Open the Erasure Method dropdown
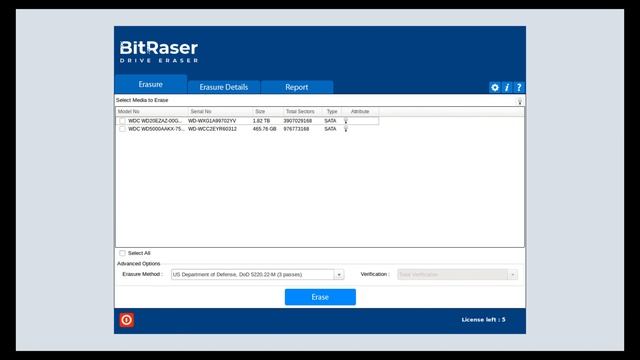Image resolution: width=640 pixels, height=360 pixels. coord(257,274)
